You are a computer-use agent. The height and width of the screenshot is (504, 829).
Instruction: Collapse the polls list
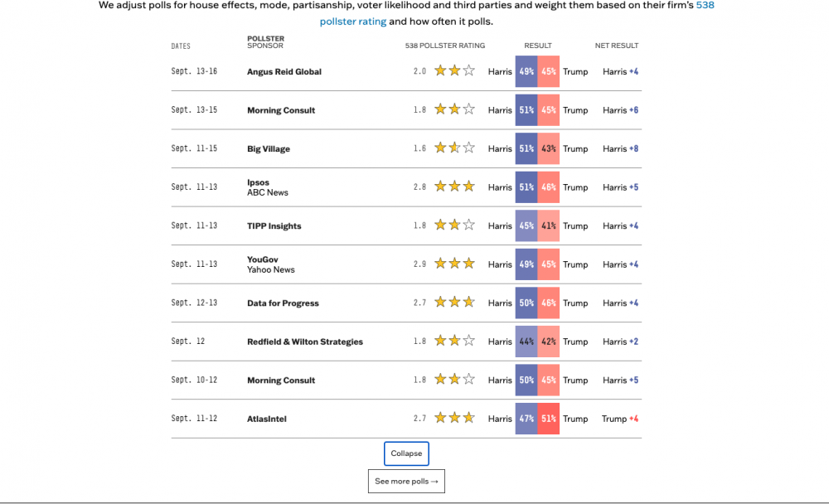(x=406, y=453)
